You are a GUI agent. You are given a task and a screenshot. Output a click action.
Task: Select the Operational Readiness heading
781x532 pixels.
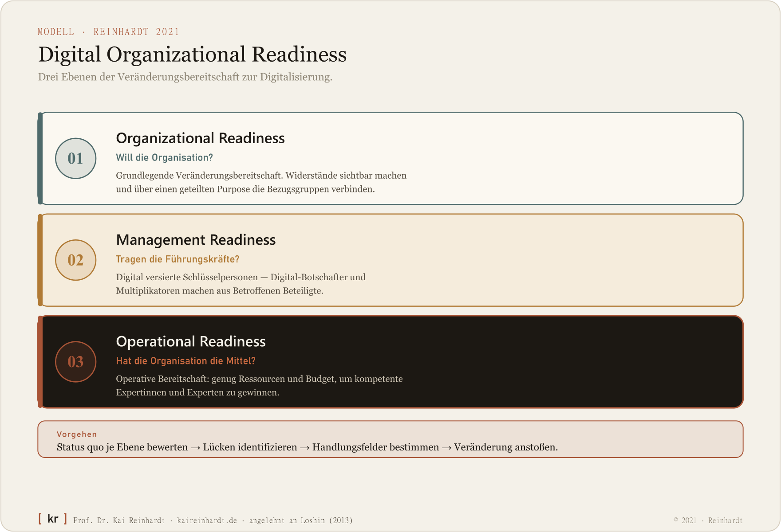pyautogui.click(x=191, y=341)
